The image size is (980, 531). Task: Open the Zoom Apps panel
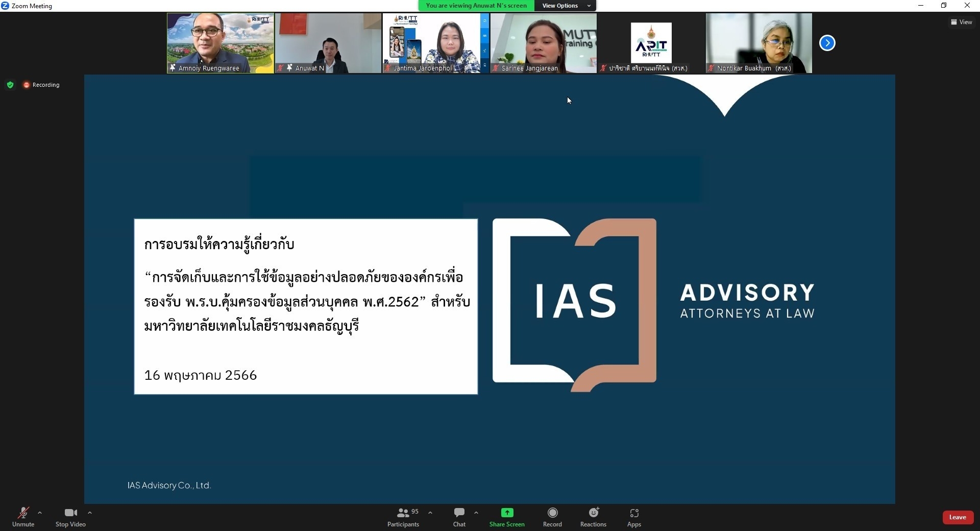[634, 517]
